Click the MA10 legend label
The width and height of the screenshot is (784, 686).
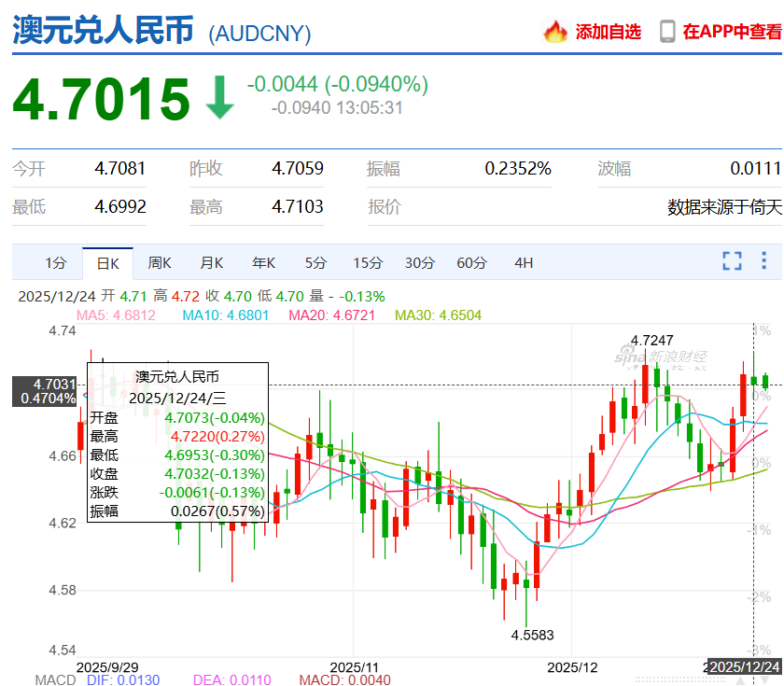click(225, 315)
